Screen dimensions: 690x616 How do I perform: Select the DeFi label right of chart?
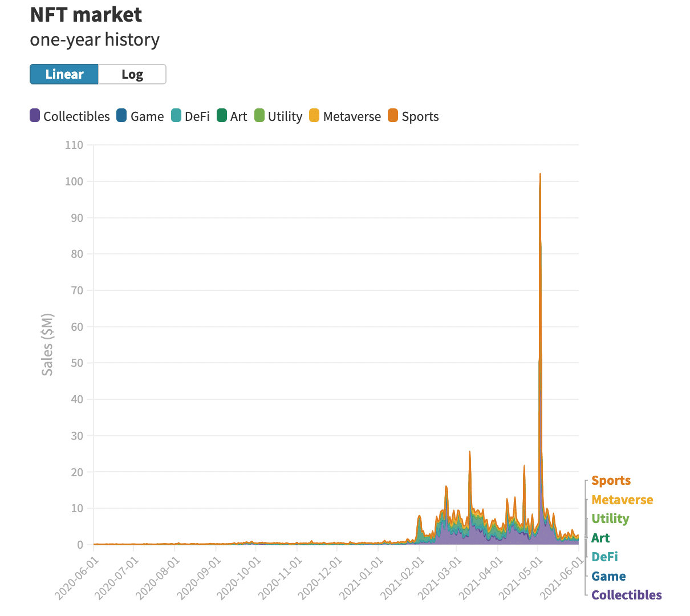tap(604, 557)
